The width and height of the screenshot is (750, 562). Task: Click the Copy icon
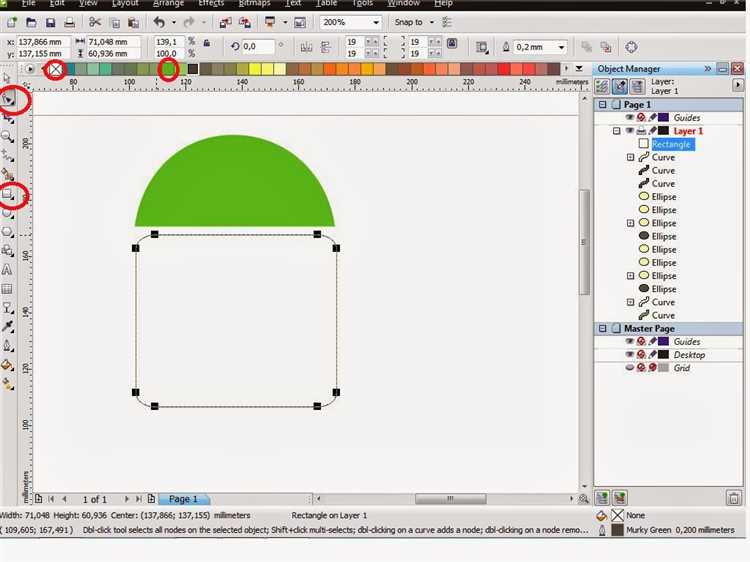coord(115,22)
